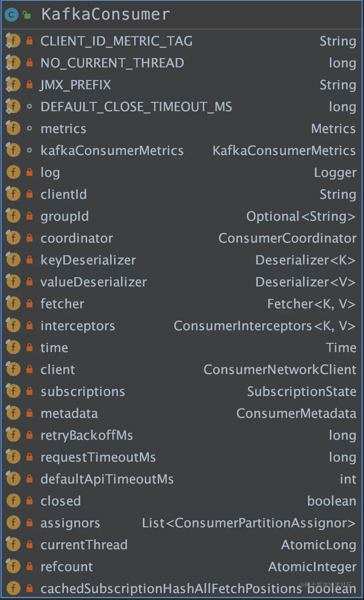Select the interceptors field name

coord(78,326)
